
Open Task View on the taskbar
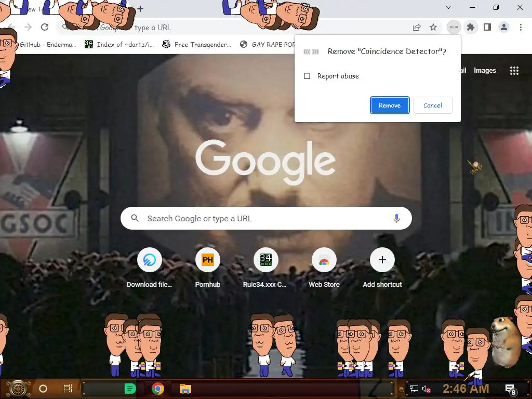tap(68, 389)
